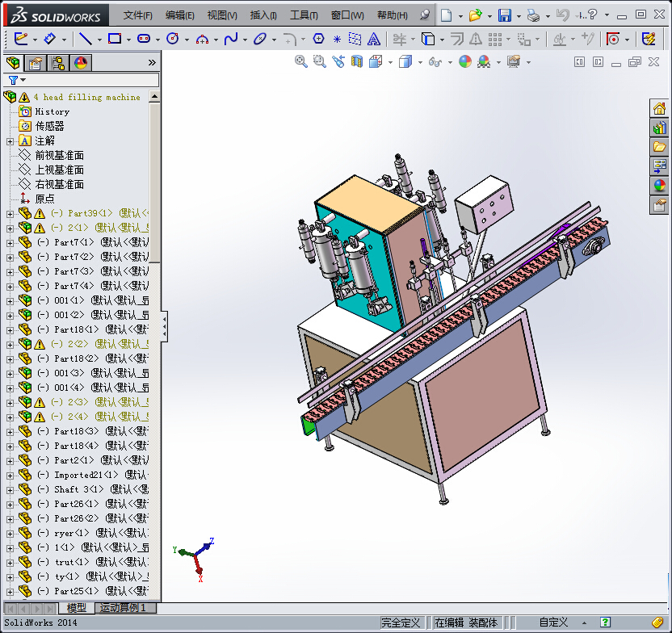Expand the Part39<1> tree node

point(10,213)
